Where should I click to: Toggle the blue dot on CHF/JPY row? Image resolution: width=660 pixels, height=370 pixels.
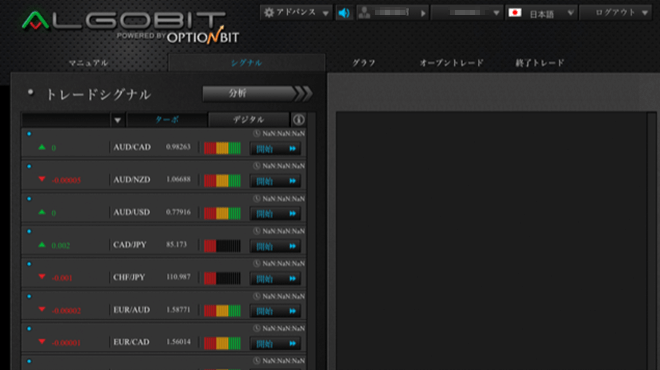[x=29, y=264]
